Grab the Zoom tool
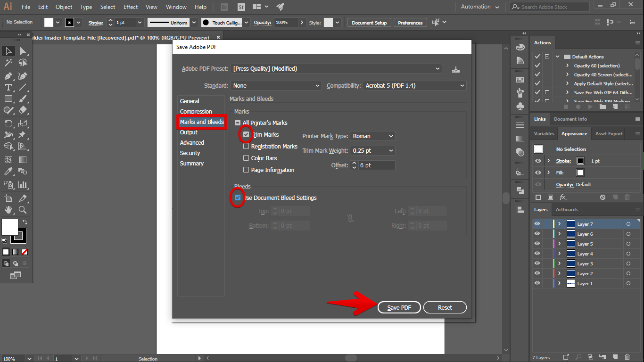644x362 pixels. 22,210
